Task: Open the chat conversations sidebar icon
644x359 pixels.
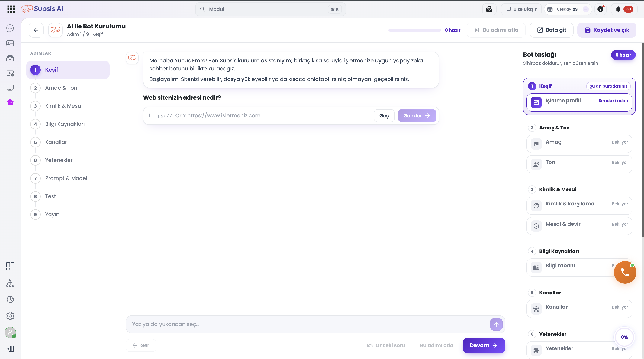Action: [10, 28]
